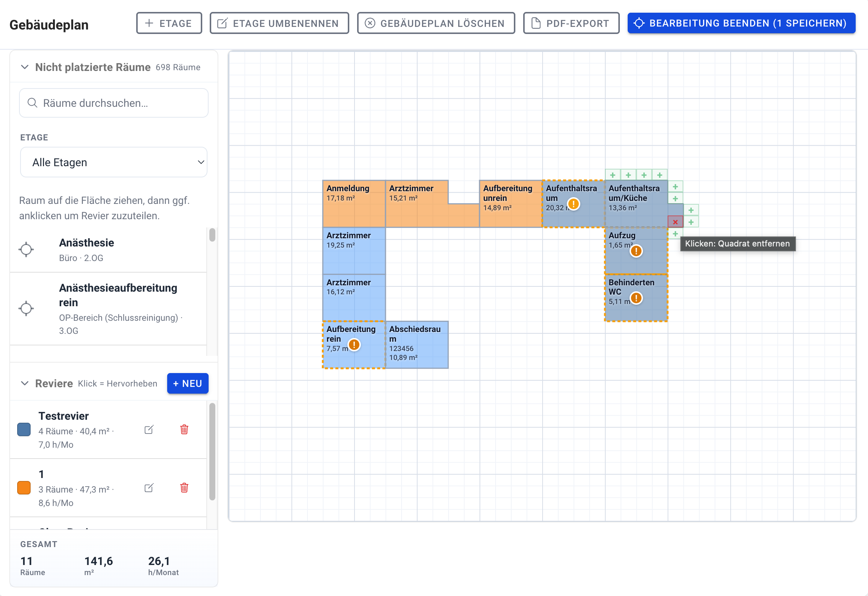Collapse the Nicht platzierte Räume section
This screenshot has height=596, width=868.
25,67
